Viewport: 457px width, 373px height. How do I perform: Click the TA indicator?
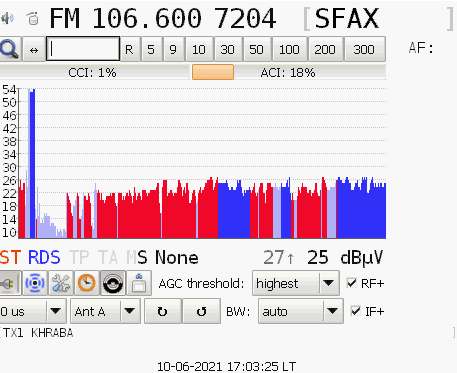point(108,257)
